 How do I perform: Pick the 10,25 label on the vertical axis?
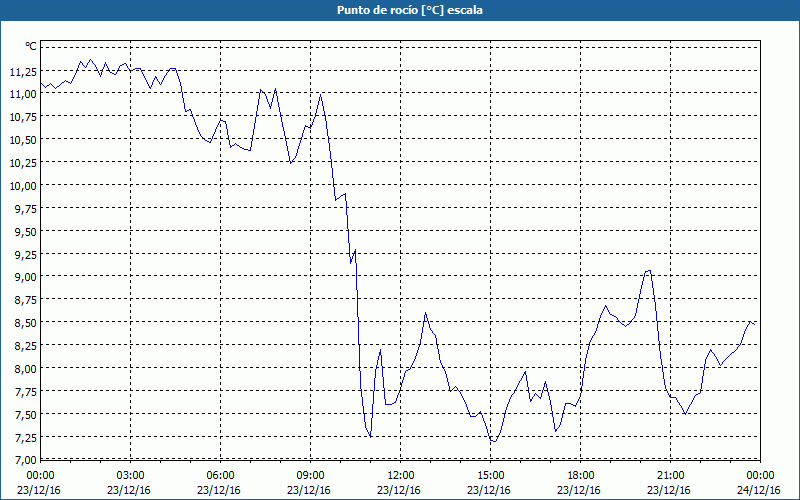23,163
